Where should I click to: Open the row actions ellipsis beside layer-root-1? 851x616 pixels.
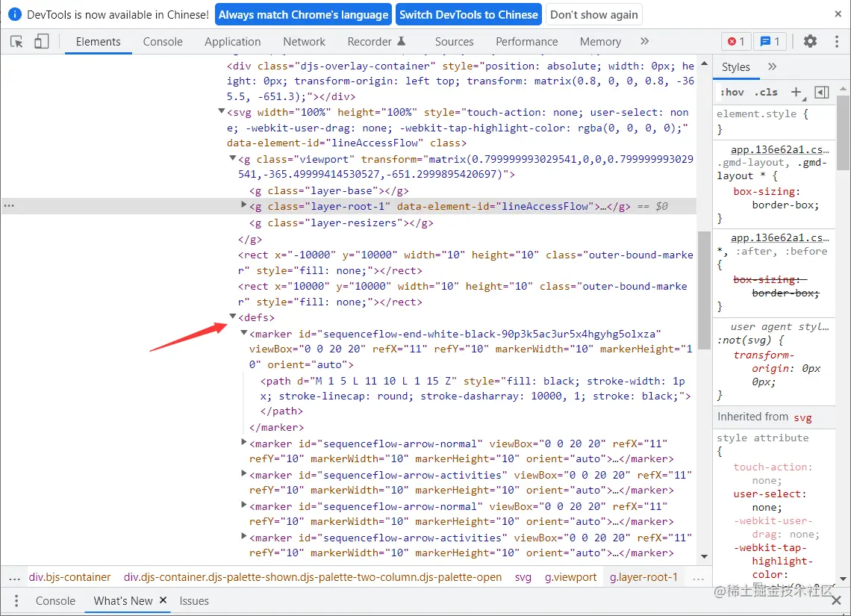9,205
